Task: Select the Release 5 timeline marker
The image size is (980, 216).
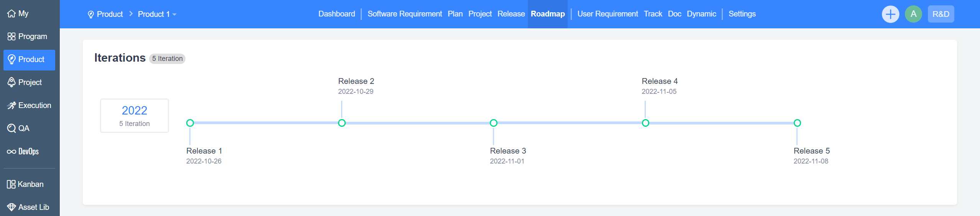Action: coord(797,123)
